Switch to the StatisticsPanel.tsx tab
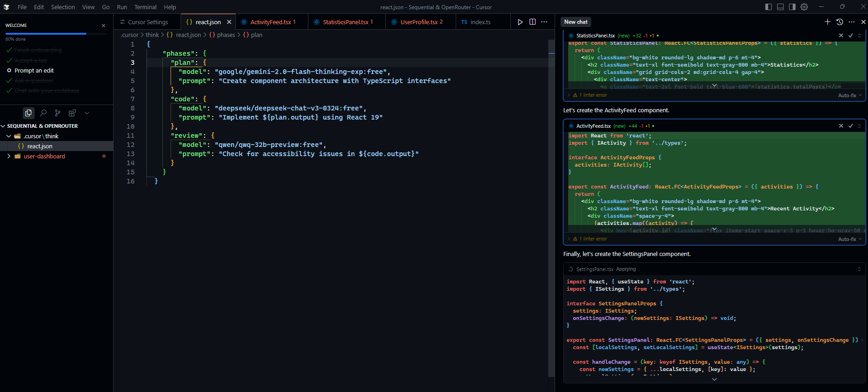The height and width of the screenshot is (392, 868). [x=347, y=22]
